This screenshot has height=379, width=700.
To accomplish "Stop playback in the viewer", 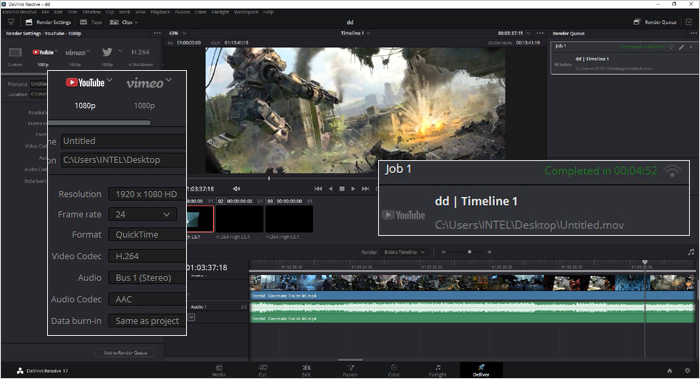I will tap(342, 189).
